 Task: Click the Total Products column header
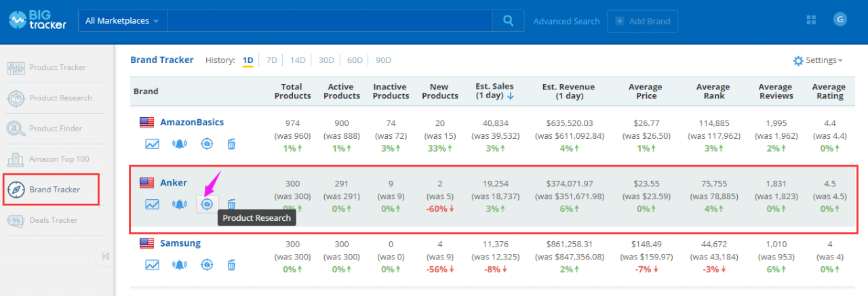292,91
